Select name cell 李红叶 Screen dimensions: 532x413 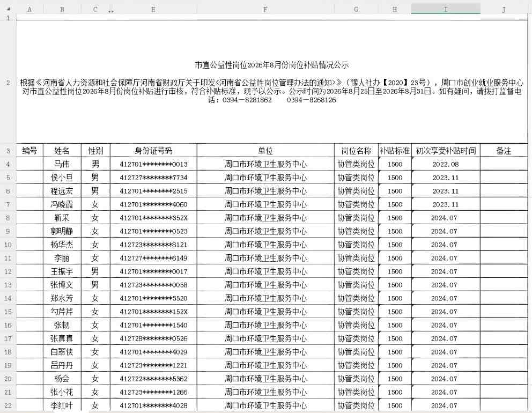[x=62, y=405]
